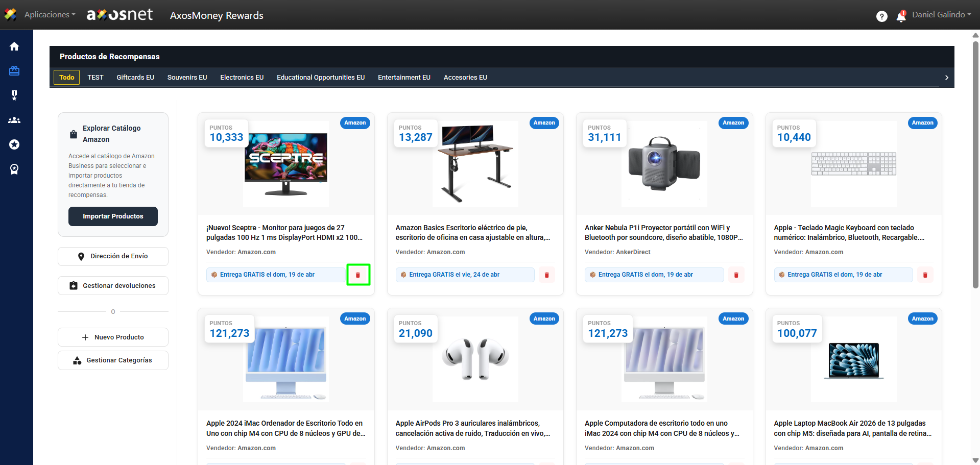The width and height of the screenshot is (980, 465).
Task: Open the help question mark icon
Action: tap(881, 17)
